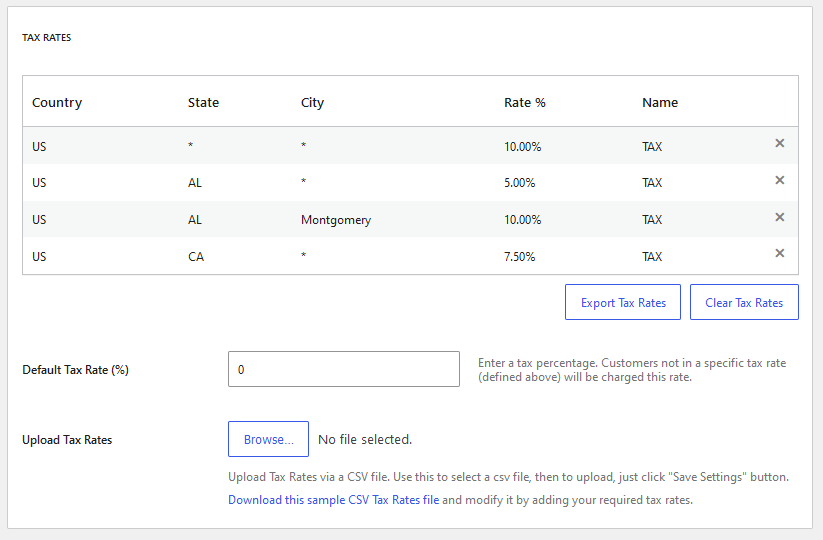Select the Rate % column header
The width and height of the screenshot is (823, 540).
(525, 102)
